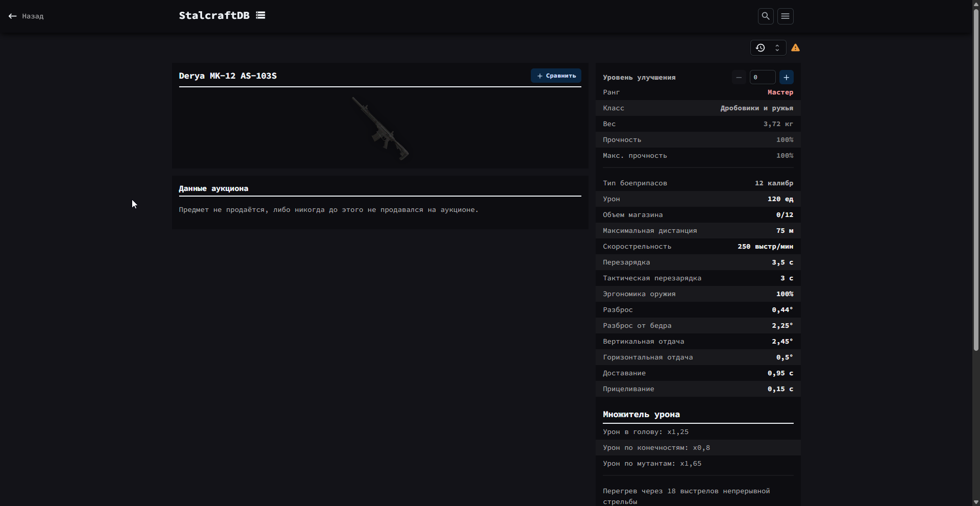
Task: Click the scrollbar up arrow
Action: 976,4
